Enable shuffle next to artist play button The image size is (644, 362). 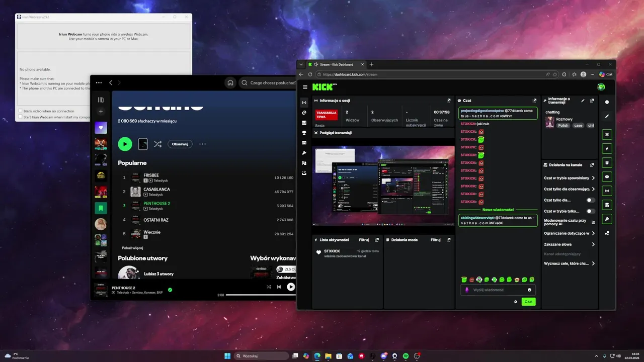pos(157,144)
